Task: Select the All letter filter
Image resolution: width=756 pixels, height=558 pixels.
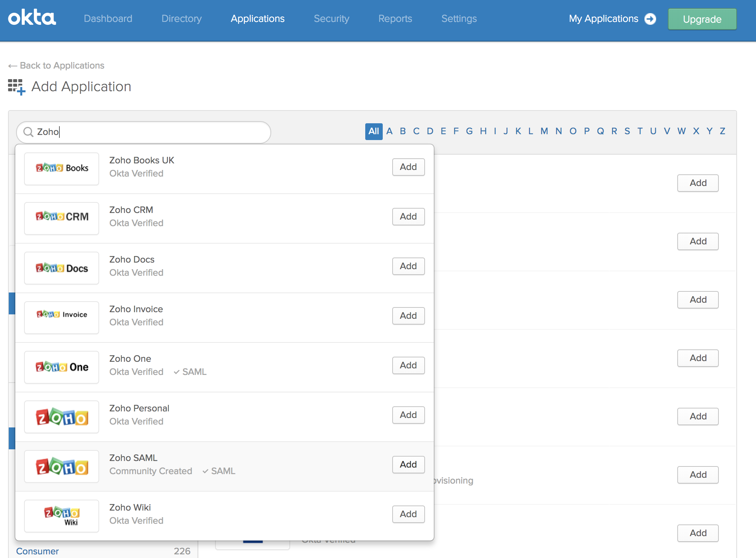Action: (373, 131)
